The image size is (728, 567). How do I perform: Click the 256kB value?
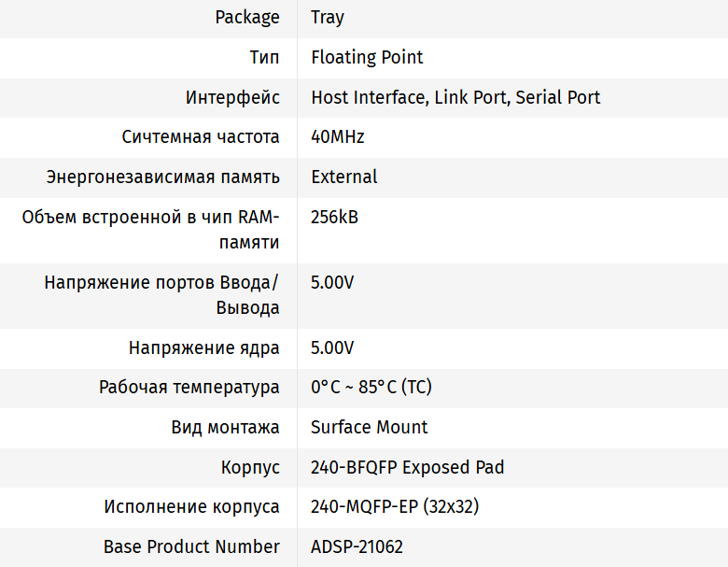334,217
